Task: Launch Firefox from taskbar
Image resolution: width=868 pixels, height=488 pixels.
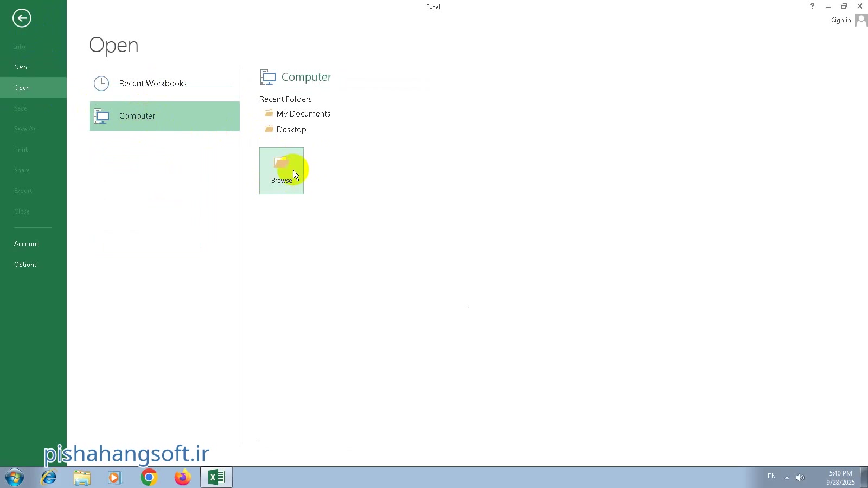Action: click(x=182, y=478)
